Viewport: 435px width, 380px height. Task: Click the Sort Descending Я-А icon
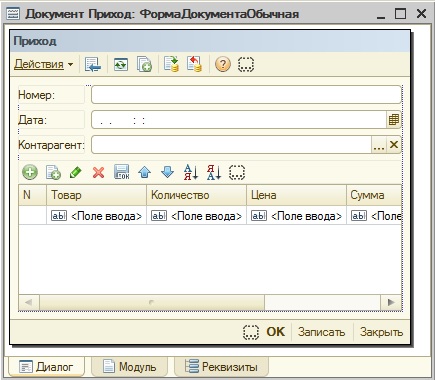214,172
